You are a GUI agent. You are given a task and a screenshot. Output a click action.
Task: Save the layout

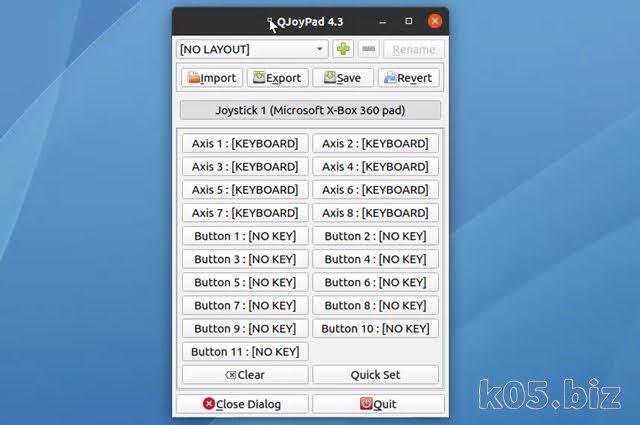342,78
